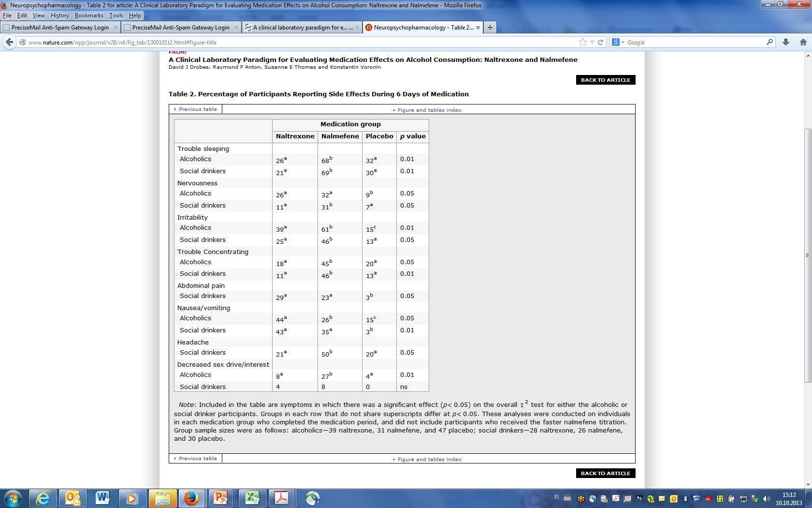The image size is (812, 508).
Task: Click the 'Nausea/vomiting' row label
Action: tap(203, 308)
